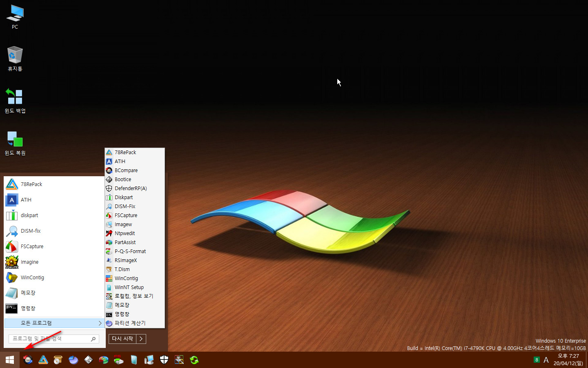Click the 프로그램 및 파일 검색 search box

54,339
